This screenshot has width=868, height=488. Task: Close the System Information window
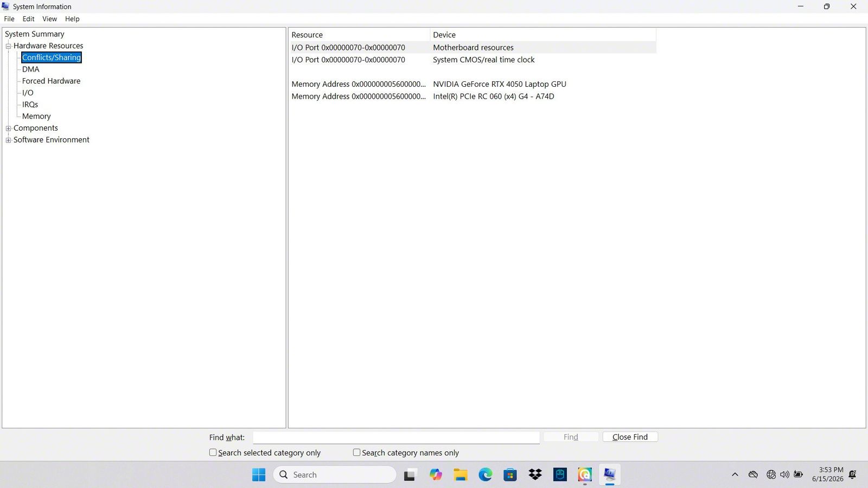(853, 7)
